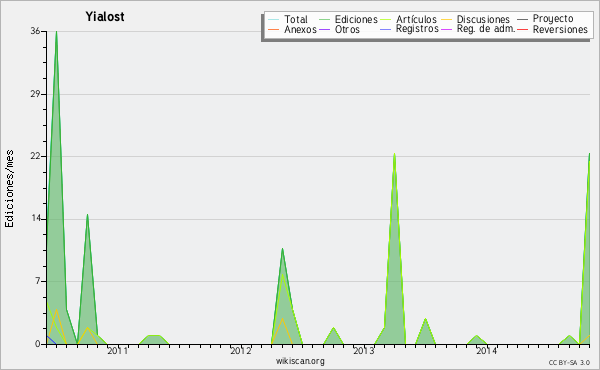The width and height of the screenshot is (600, 370).
Task: Click the 7 y-axis value
Action: click(x=38, y=281)
